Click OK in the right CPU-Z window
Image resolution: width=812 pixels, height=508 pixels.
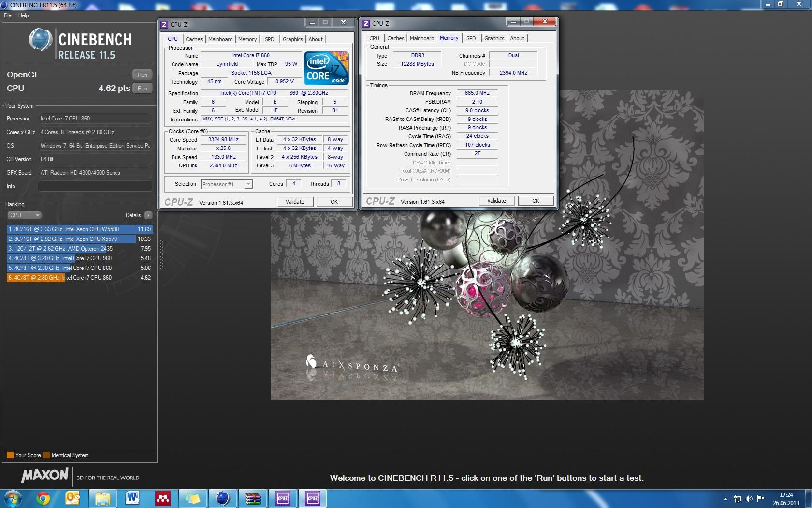tap(536, 201)
